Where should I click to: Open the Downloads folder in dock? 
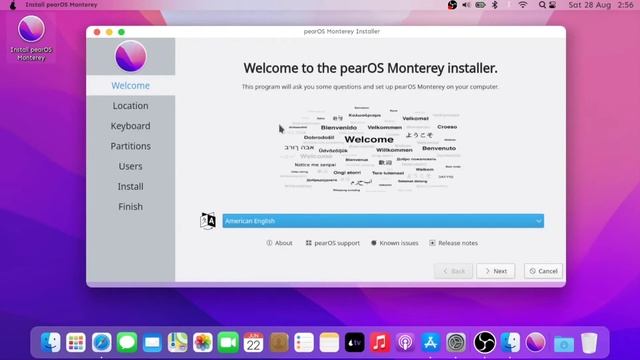pos(564,343)
